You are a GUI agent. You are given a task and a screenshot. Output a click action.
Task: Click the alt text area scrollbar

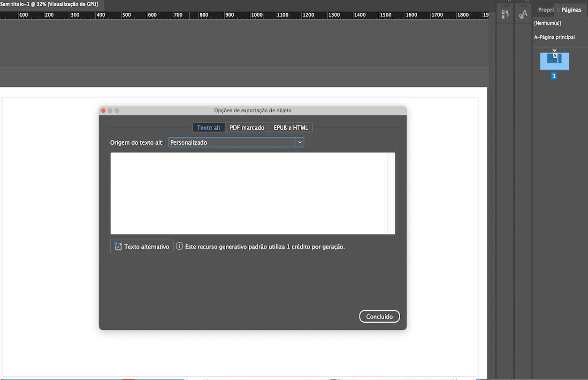coord(391,193)
